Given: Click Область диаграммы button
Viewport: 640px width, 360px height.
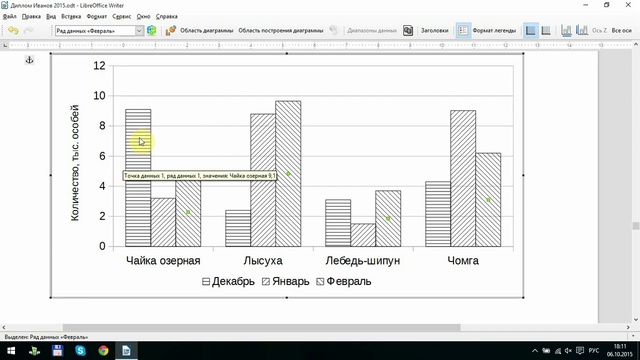Looking at the screenshot, I should (207, 31).
